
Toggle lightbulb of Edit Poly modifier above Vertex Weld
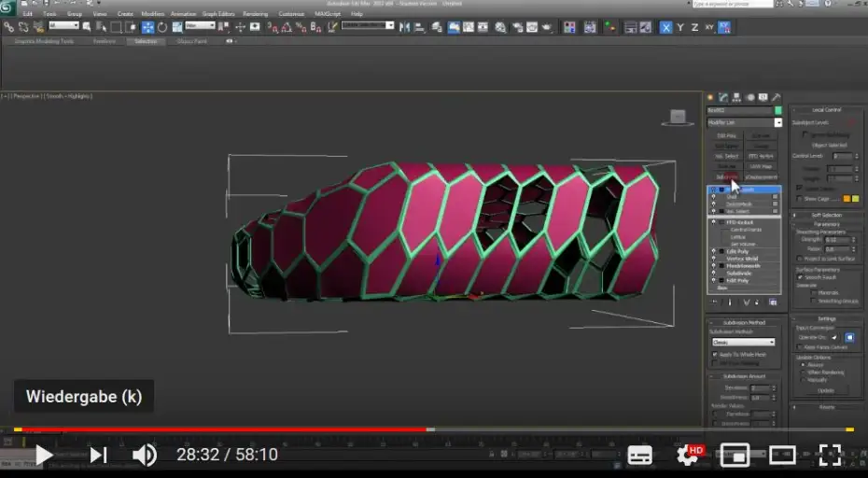(713, 251)
